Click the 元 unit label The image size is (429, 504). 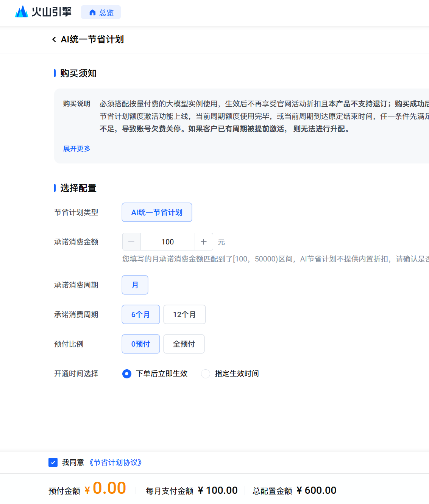[x=221, y=242]
